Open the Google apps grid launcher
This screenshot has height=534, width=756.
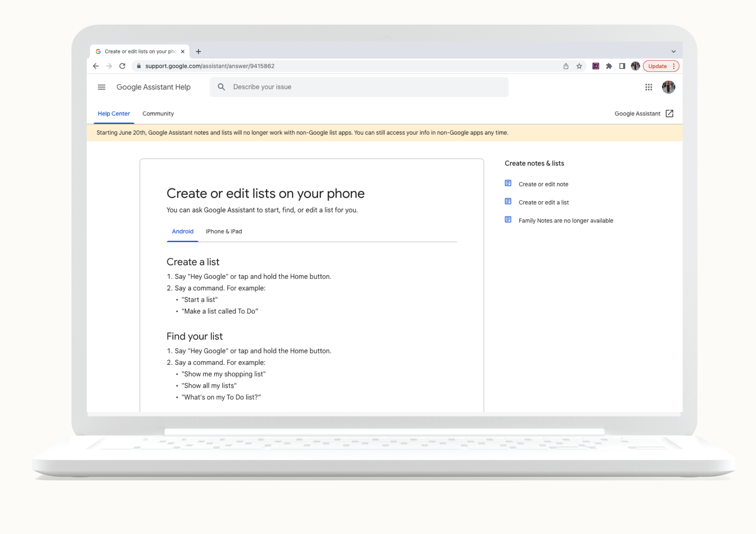pos(648,87)
